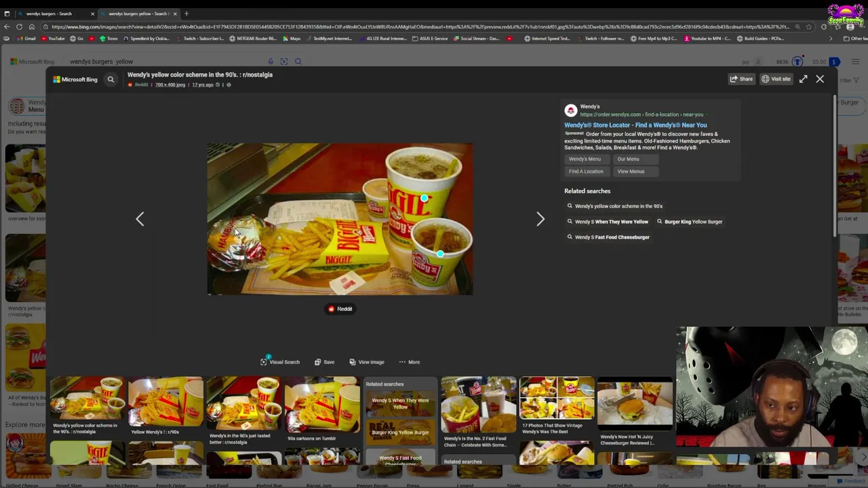868x488 pixels.
Task: Click the image size '700 × 400 jpeg' text
Action: click(170, 85)
